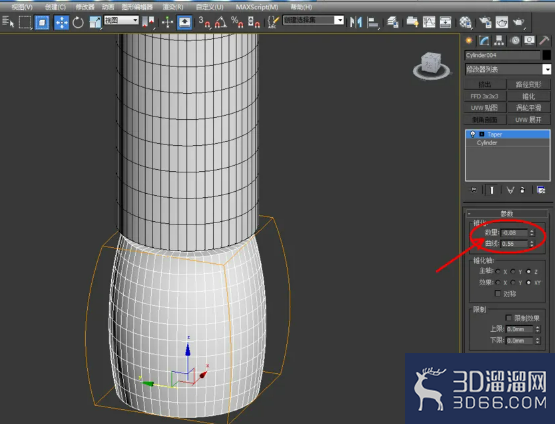Switch to the Hierarchy command panel
Image resolution: width=555 pixels, height=424 pixels.
pos(499,41)
